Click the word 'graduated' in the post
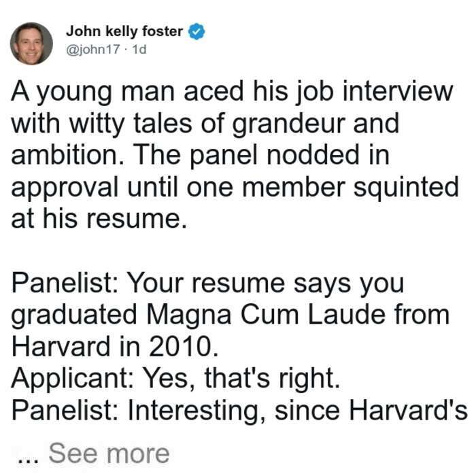 (73, 316)
